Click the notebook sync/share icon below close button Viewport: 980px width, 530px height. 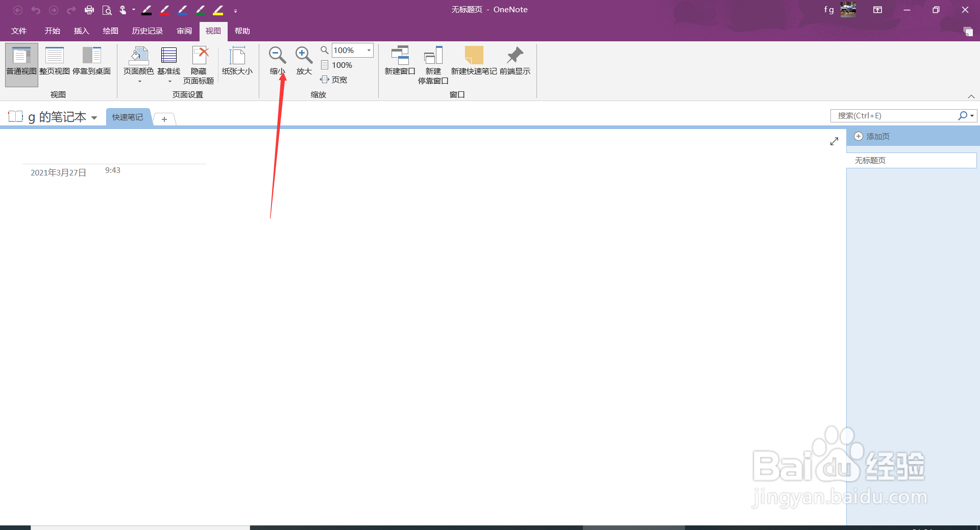pyautogui.click(x=968, y=32)
